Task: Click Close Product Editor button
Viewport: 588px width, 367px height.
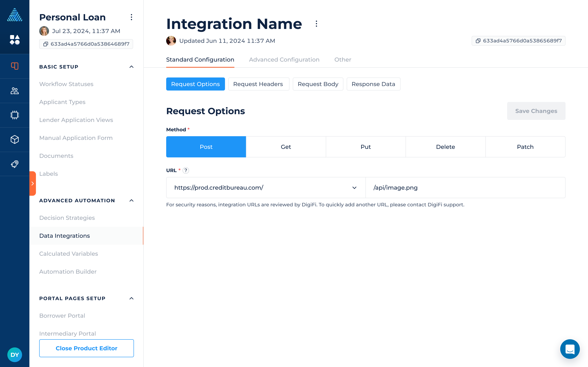Action: (86, 348)
